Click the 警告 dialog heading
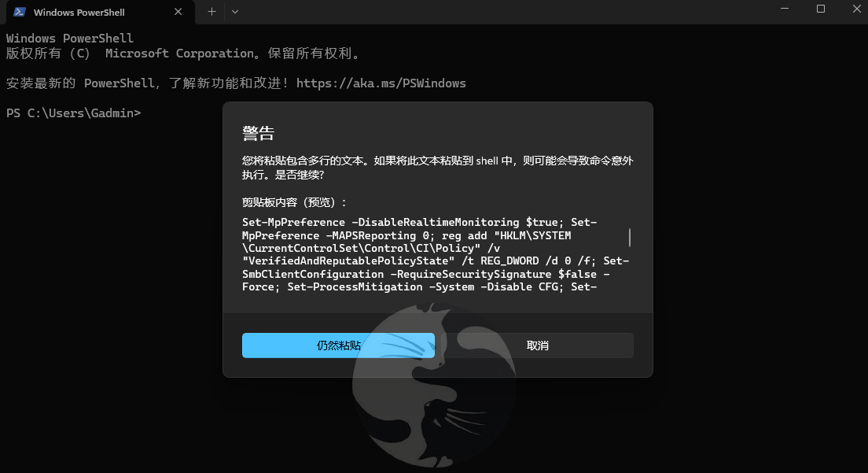 [258, 133]
